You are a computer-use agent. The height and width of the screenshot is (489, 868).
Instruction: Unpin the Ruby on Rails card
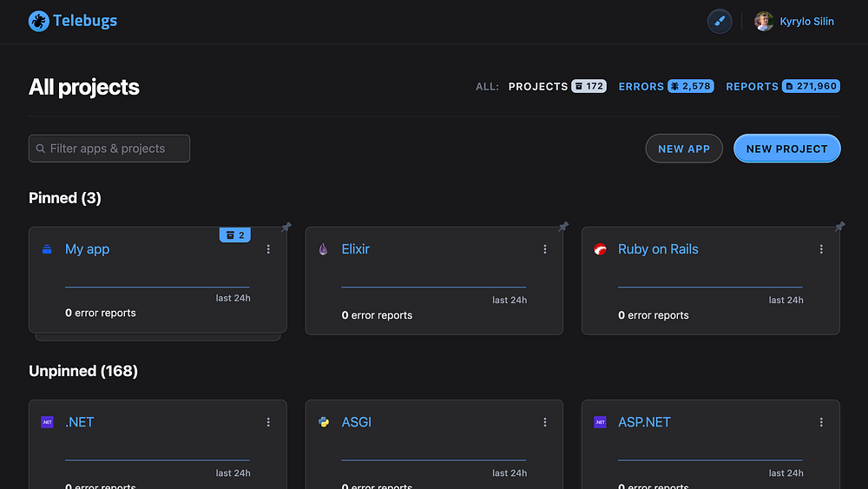(x=839, y=227)
